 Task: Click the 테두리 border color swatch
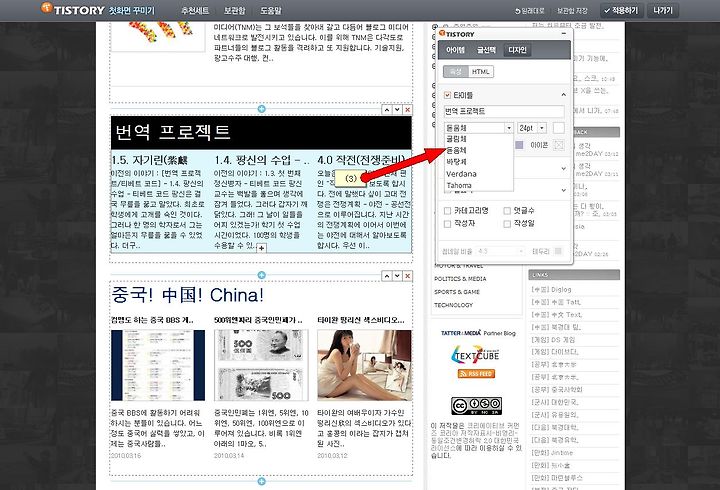tap(558, 251)
